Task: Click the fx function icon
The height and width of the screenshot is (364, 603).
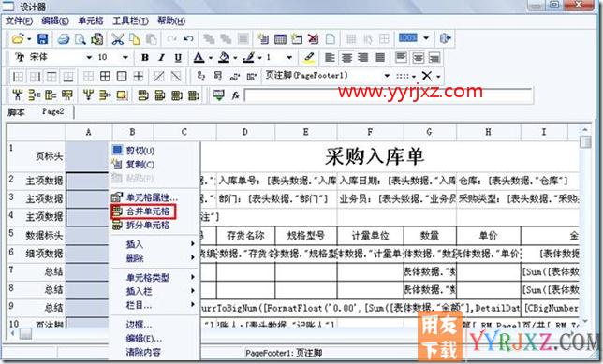Action: pyautogui.click(x=235, y=95)
